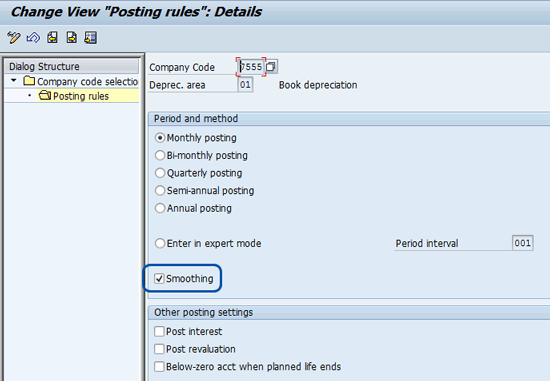The height and width of the screenshot is (381, 550).
Task: Uncheck the Smoothing checkbox
Action: click(159, 279)
